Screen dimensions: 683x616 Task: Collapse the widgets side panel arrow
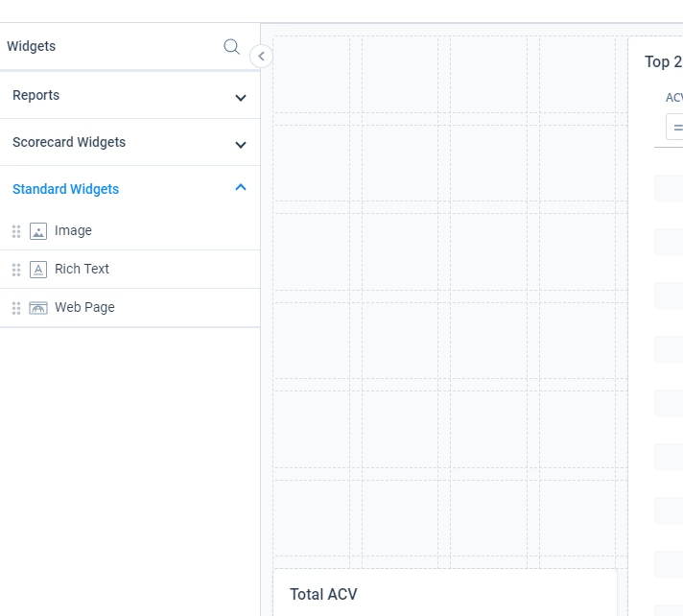[x=261, y=57]
